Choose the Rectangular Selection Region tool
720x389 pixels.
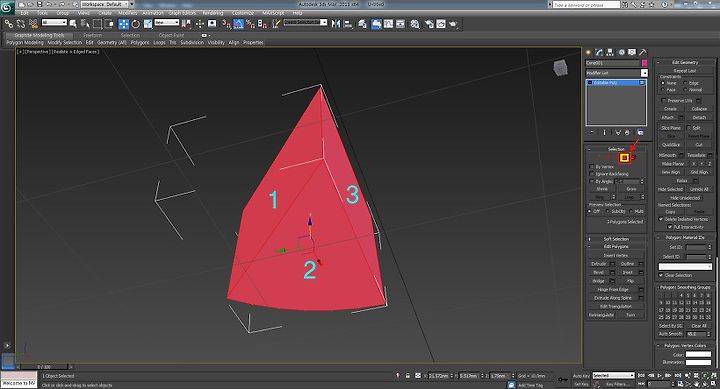click(97, 24)
